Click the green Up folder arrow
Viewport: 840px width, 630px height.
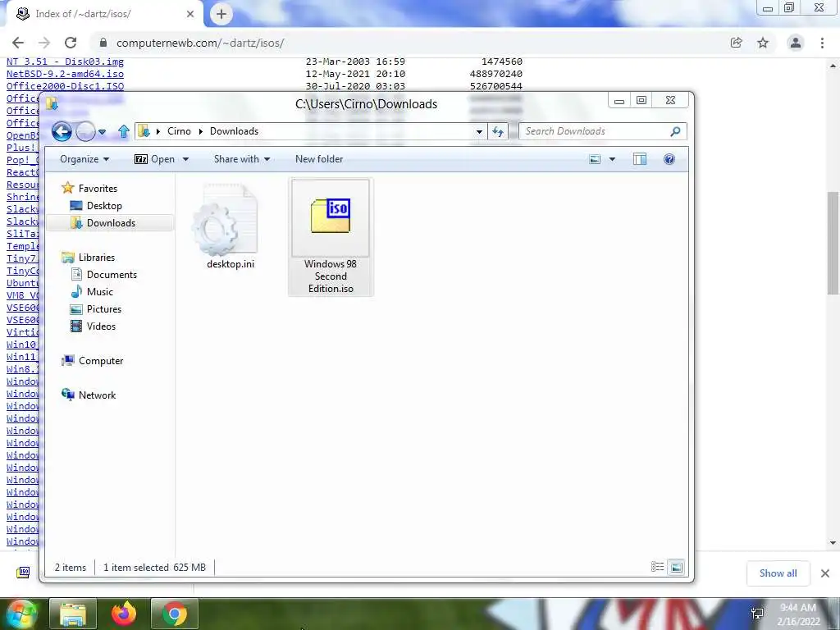tap(124, 131)
